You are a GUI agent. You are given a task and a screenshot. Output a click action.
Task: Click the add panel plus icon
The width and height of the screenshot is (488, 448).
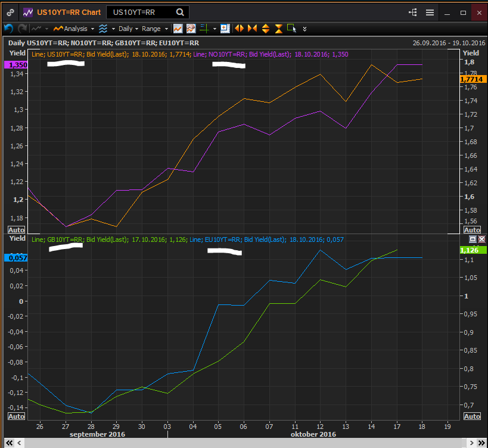point(225,29)
